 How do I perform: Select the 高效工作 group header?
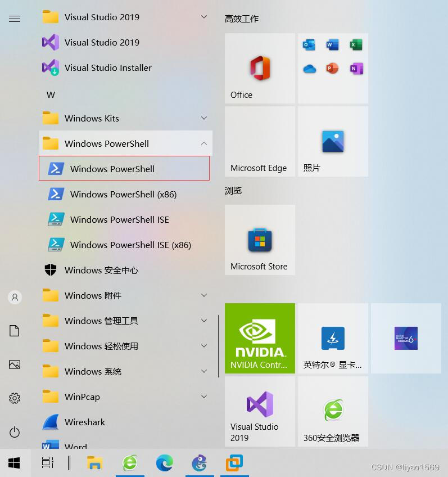pyautogui.click(x=242, y=19)
